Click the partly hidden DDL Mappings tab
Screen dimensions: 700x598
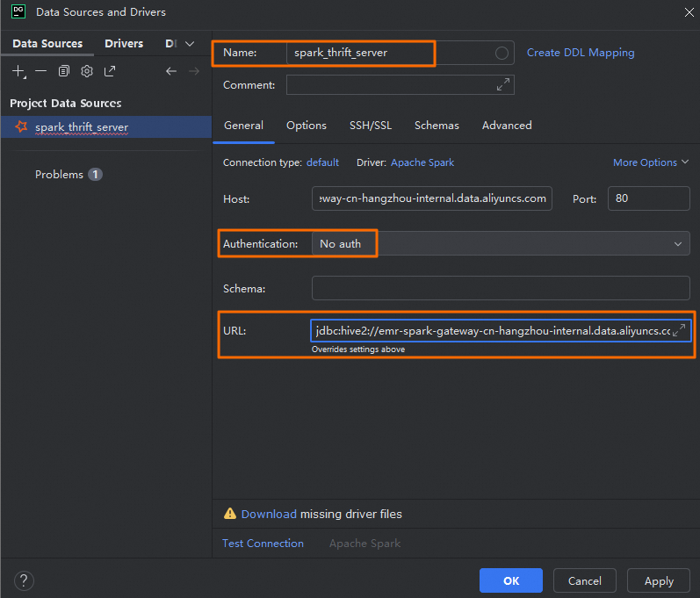(171, 43)
